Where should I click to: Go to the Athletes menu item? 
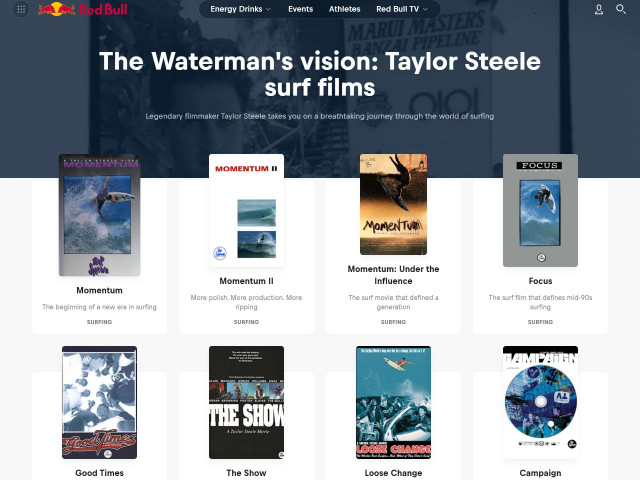[x=344, y=9]
